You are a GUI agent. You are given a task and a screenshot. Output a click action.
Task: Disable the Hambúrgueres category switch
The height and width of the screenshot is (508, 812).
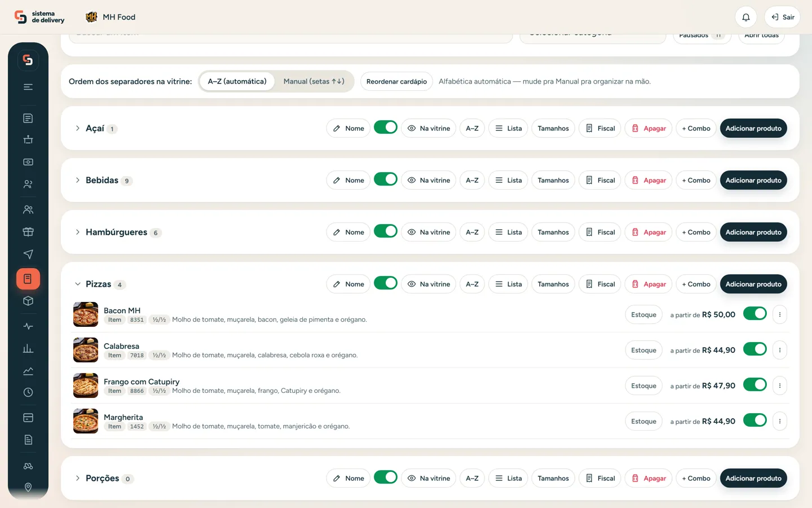(386, 231)
